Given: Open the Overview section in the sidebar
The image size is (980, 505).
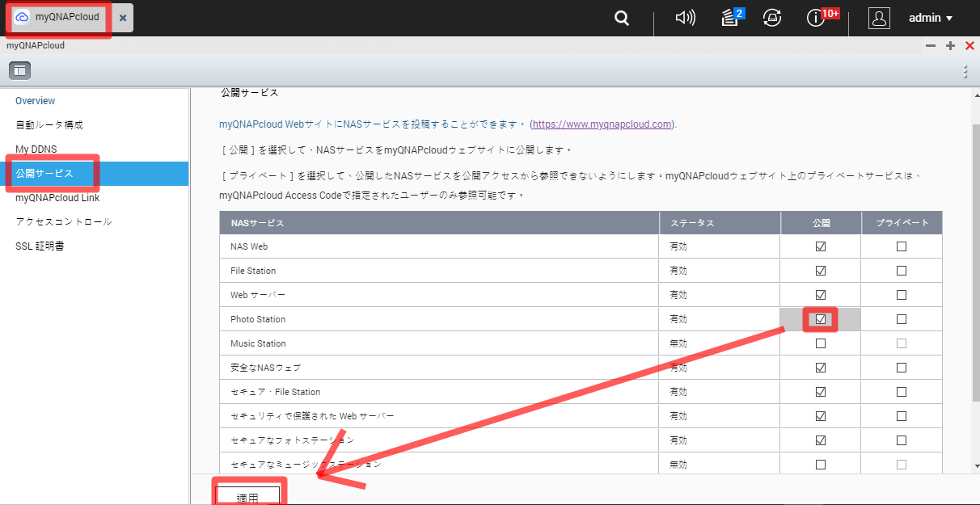Looking at the screenshot, I should click(x=36, y=101).
